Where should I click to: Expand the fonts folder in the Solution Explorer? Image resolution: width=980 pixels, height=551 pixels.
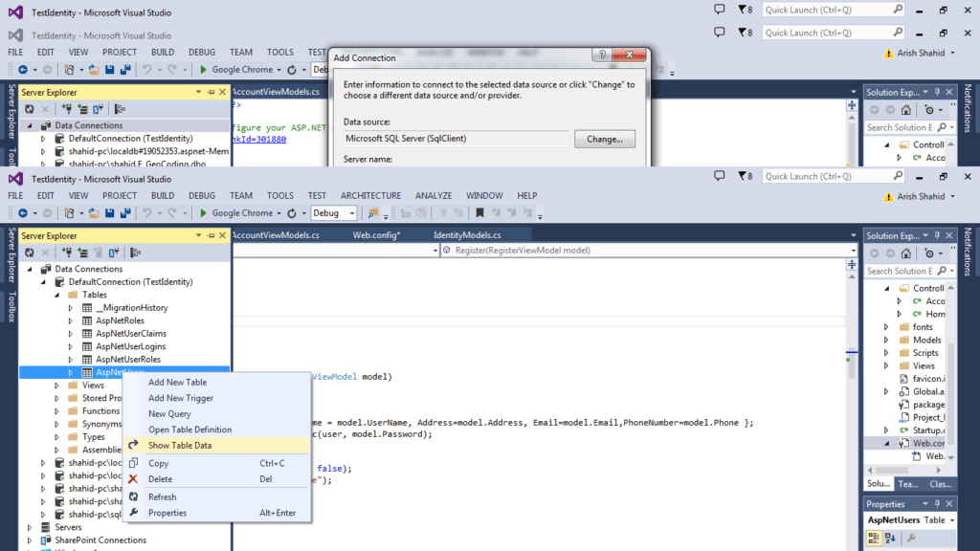(886, 327)
